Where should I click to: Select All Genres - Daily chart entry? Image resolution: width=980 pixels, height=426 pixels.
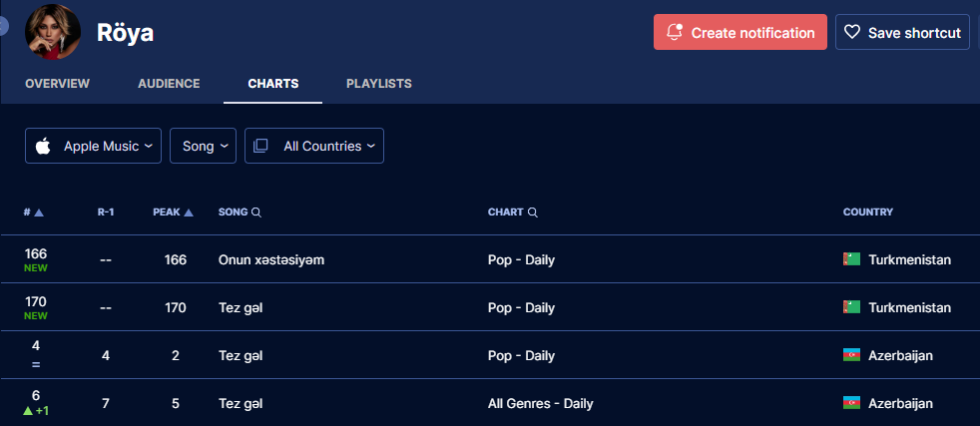pos(540,403)
